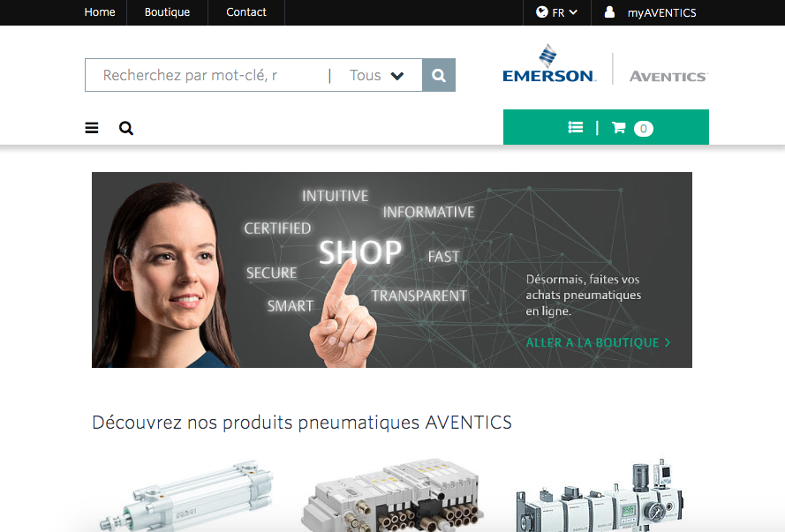This screenshot has height=532, width=785.
Task: Open the list icon in green bar
Action: point(576,128)
